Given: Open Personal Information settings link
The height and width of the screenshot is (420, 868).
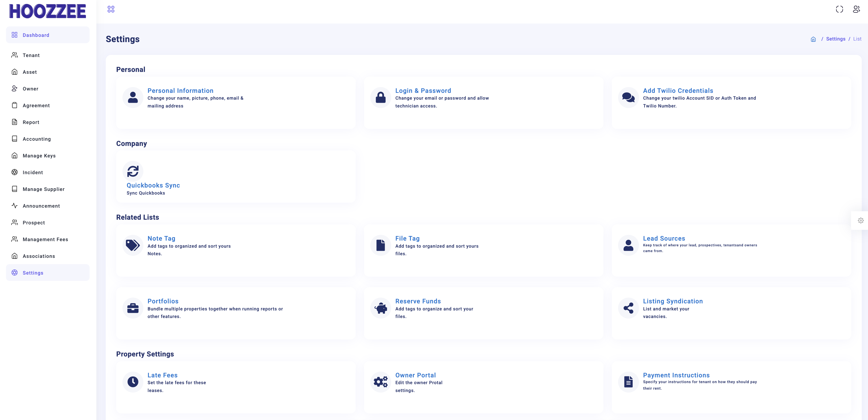Looking at the screenshot, I should tap(180, 90).
